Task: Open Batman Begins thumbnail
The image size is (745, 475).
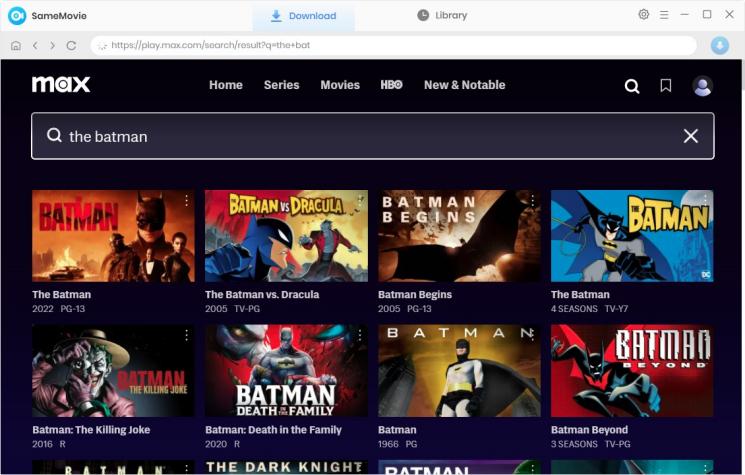Action: (459, 236)
